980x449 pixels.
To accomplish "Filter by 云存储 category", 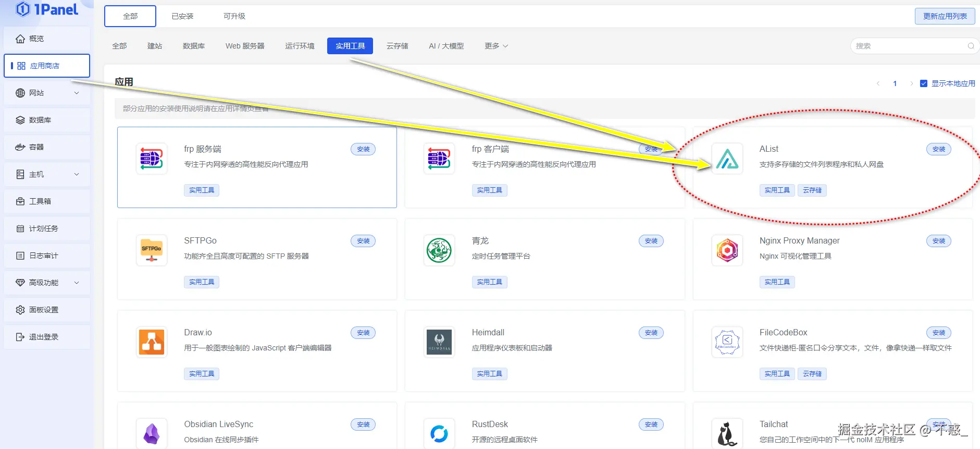I will tap(398, 46).
